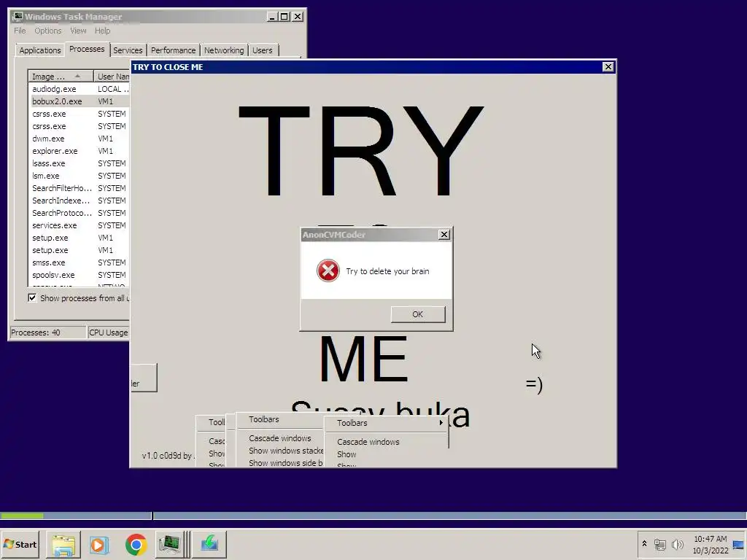The image size is (747, 560).
Task: Select the services.exe process
Action: (x=79, y=225)
